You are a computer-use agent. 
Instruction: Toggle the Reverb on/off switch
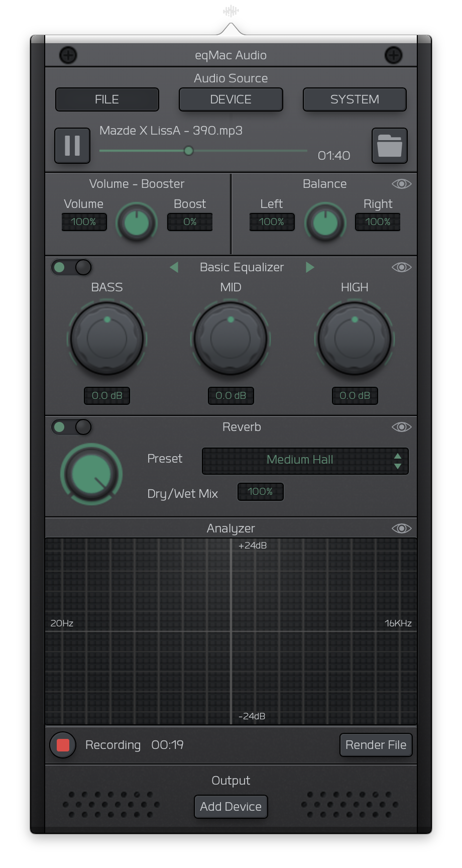point(71,427)
